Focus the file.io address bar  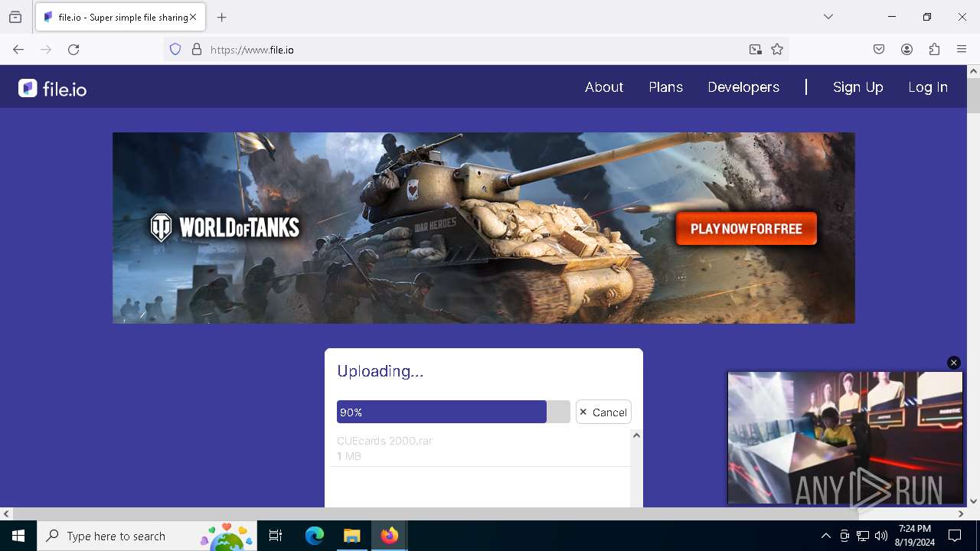tap(475, 50)
